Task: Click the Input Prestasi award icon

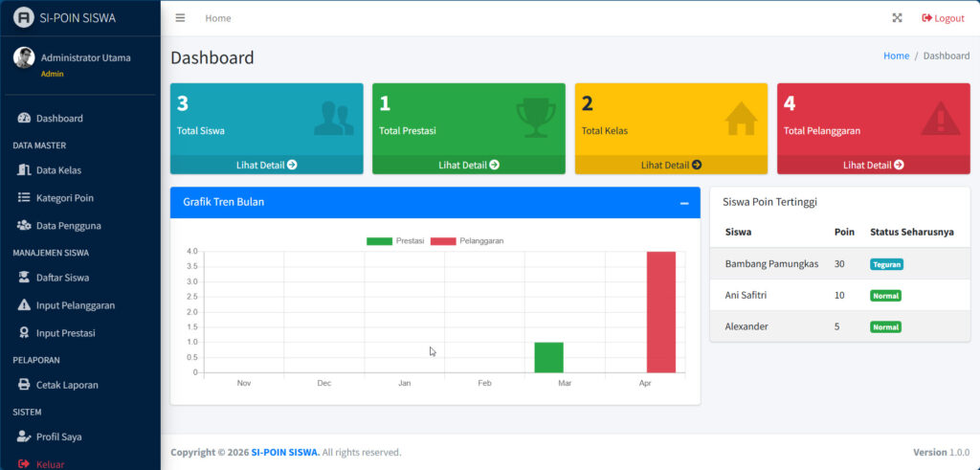Action: 25,332
